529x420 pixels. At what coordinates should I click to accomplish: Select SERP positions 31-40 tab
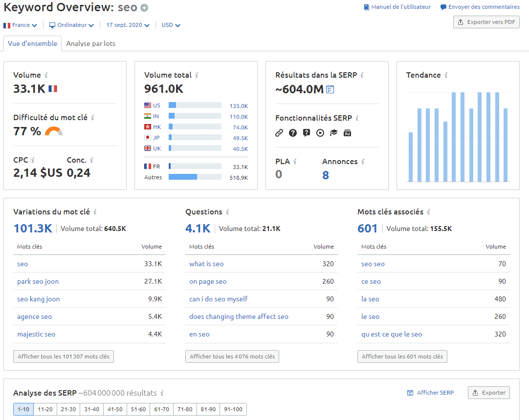(x=92, y=409)
